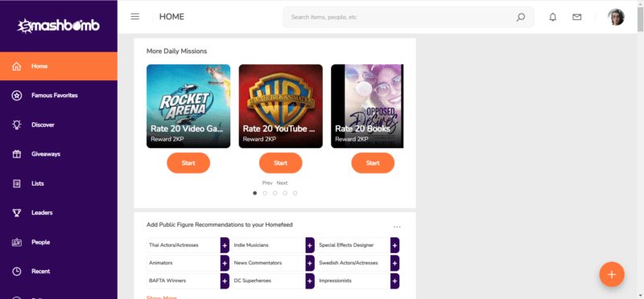Image resolution: width=644 pixels, height=299 pixels.
Task: Open Giveaways menu item
Action: pos(58,154)
